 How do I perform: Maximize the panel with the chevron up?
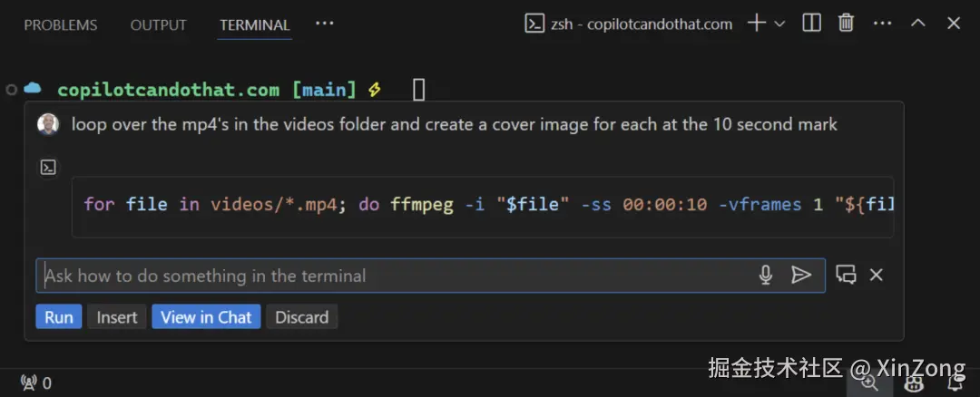[x=917, y=23]
